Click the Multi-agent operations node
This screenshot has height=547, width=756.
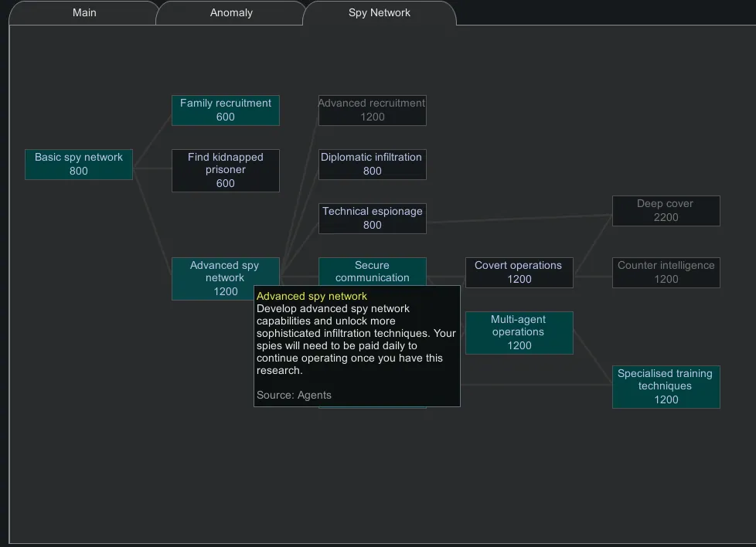(x=519, y=333)
